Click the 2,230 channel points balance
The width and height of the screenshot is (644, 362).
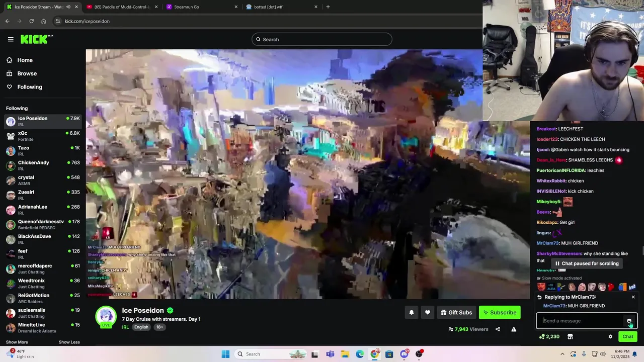tap(549, 337)
